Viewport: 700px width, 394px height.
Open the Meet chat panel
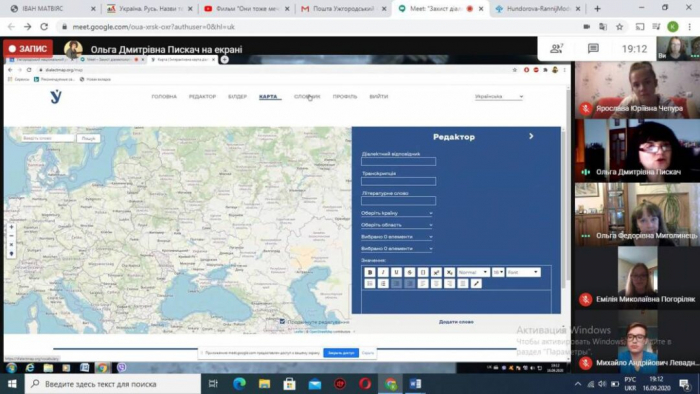click(x=593, y=48)
